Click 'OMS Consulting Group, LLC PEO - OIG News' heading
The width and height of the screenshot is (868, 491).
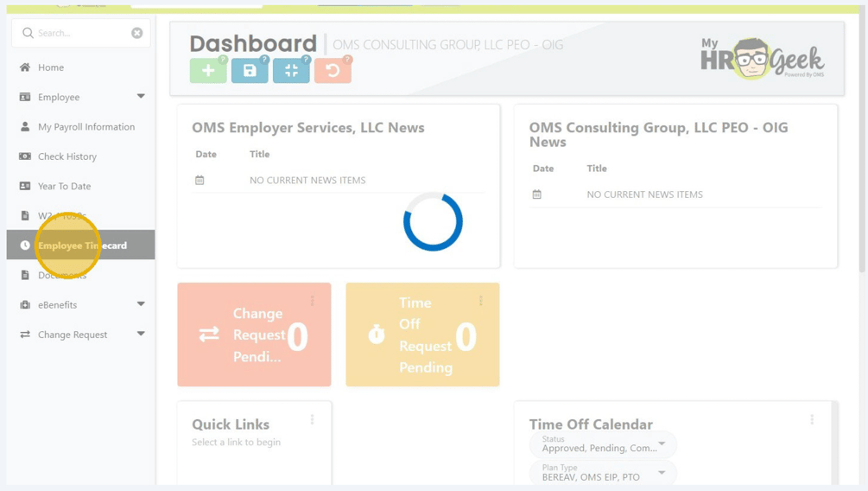(x=659, y=135)
